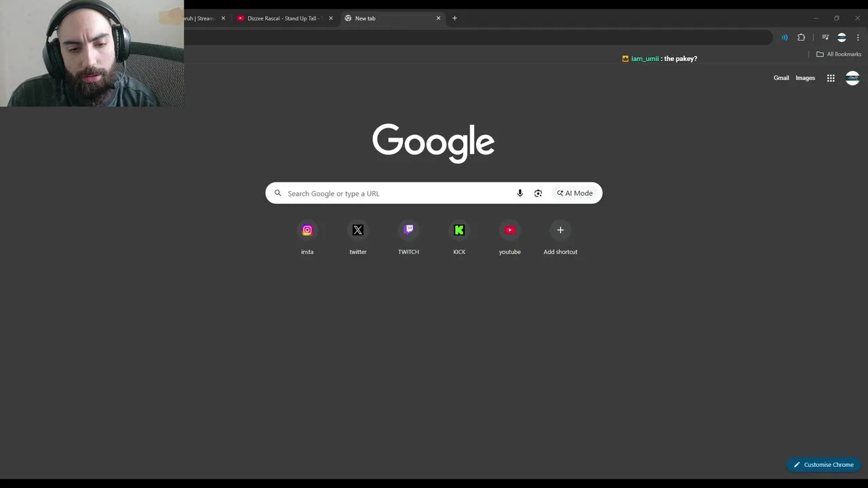Image resolution: width=868 pixels, height=488 pixels.
Task: Click the address bar
Action: pyautogui.click(x=478, y=37)
